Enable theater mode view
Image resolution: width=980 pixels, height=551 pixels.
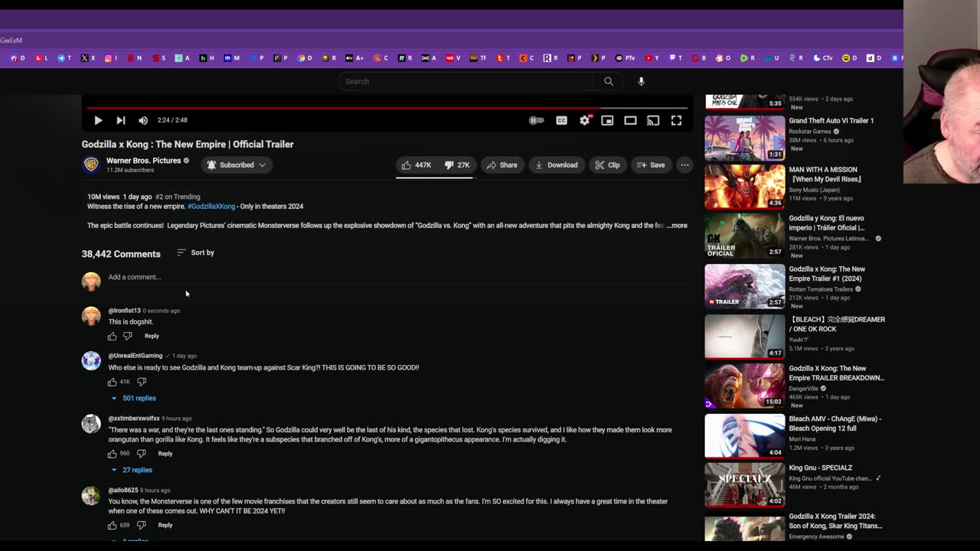tap(630, 120)
